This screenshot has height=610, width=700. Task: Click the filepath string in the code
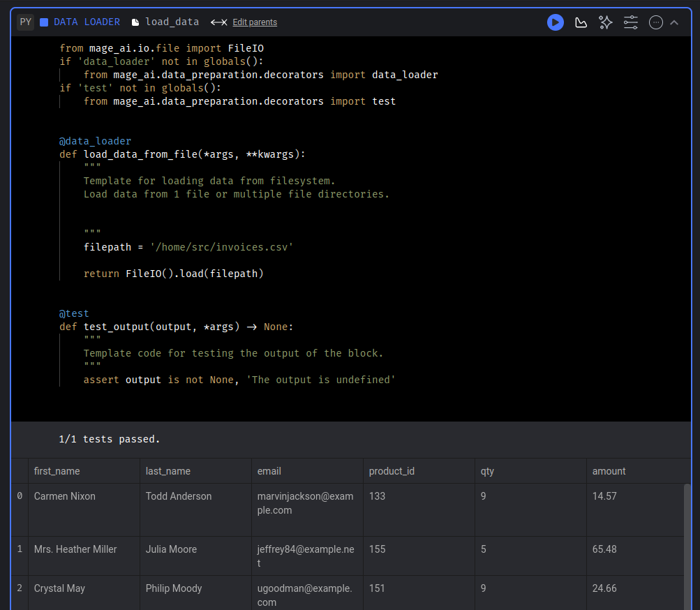coord(221,246)
